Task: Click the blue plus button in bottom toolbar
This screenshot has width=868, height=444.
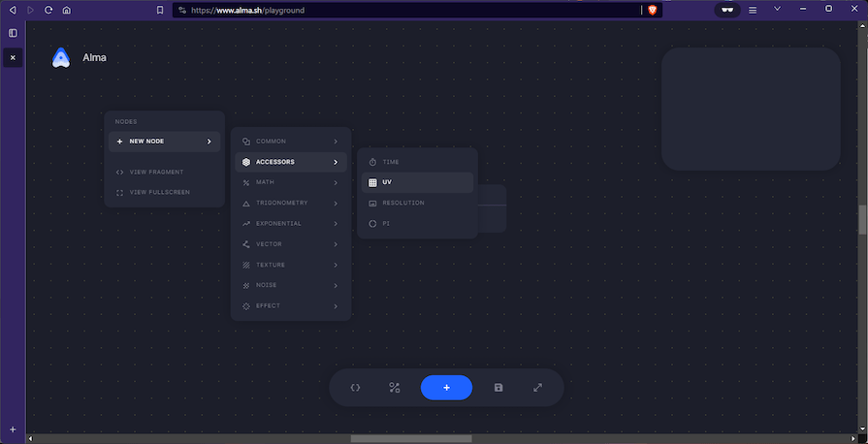Action: coord(446,388)
